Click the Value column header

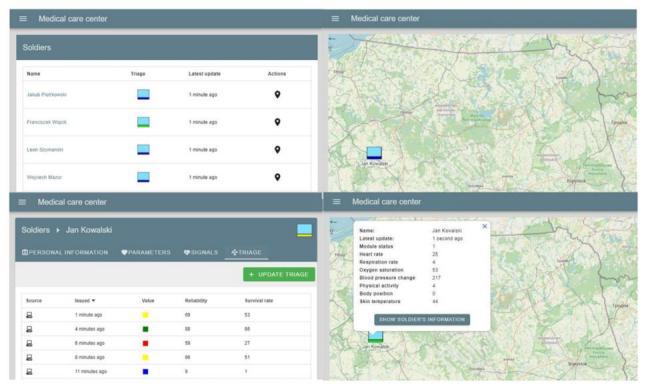tap(148, 301)
